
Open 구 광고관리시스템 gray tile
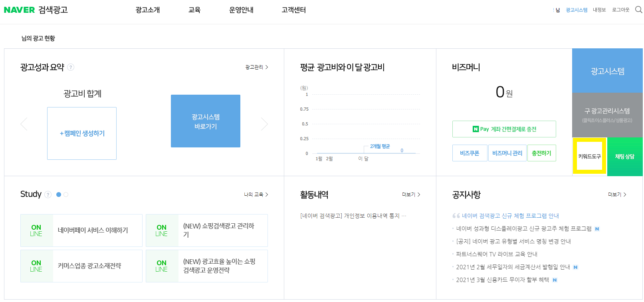click(x=607, y=115)
